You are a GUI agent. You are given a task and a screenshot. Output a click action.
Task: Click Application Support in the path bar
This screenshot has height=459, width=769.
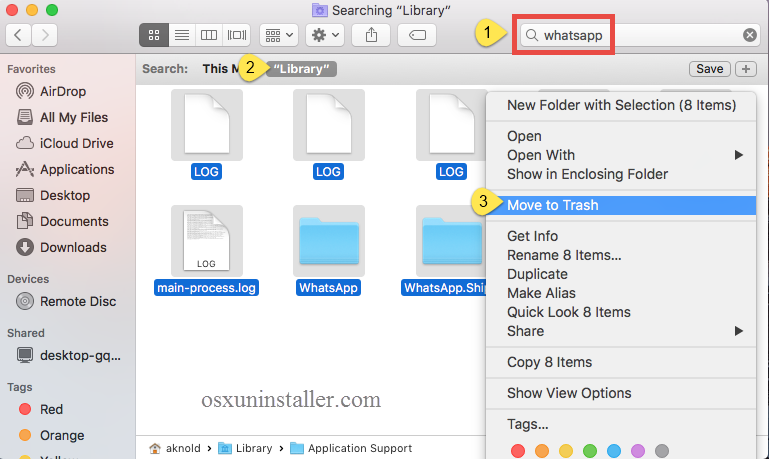tap(351, 448)
